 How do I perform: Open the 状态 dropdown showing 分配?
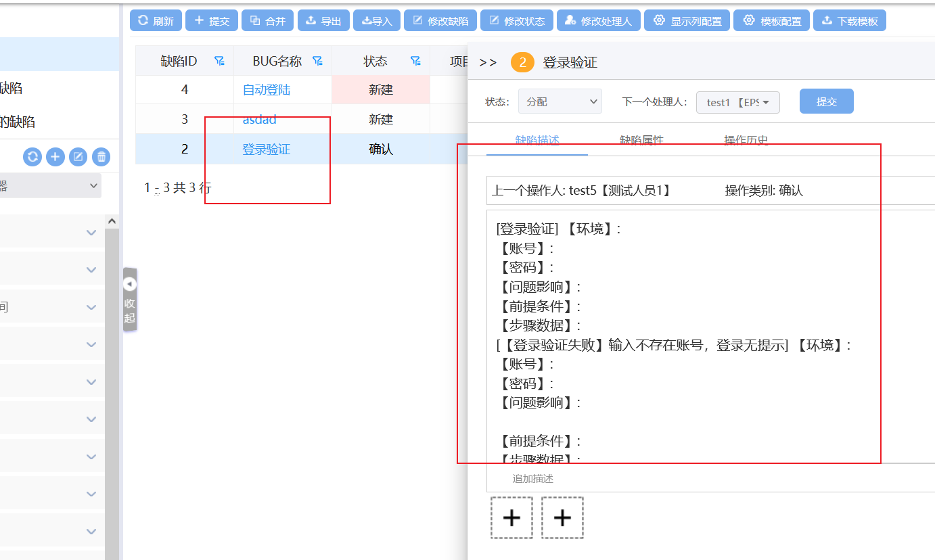click(560, 102)
